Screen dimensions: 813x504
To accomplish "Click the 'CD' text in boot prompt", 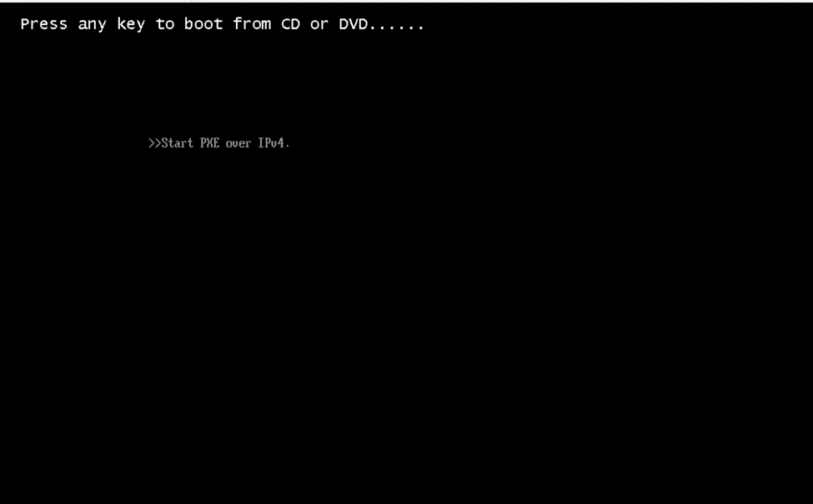I will (x=290, y=24).
